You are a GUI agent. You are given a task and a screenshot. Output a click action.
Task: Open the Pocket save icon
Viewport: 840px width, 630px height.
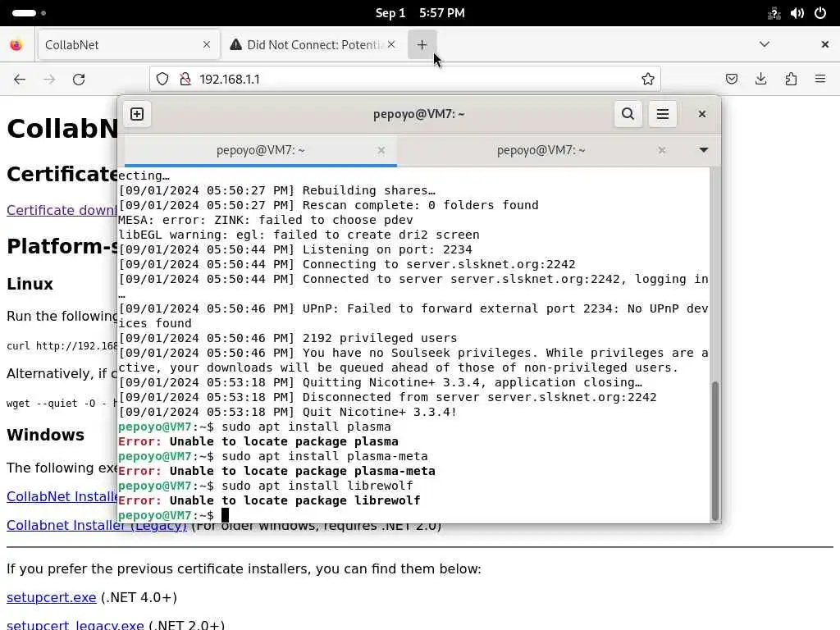click(731, 80)
